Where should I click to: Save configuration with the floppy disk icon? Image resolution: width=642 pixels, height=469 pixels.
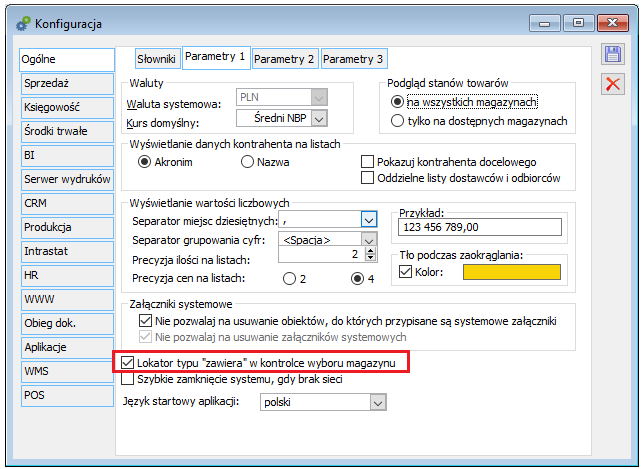[613, 54]
